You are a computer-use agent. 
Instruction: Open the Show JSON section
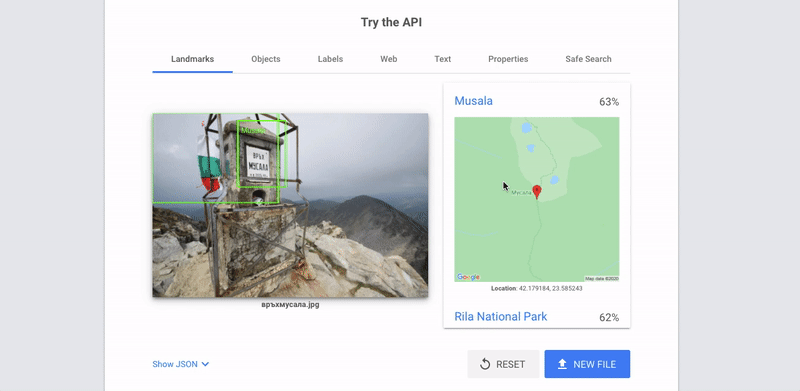181,364
